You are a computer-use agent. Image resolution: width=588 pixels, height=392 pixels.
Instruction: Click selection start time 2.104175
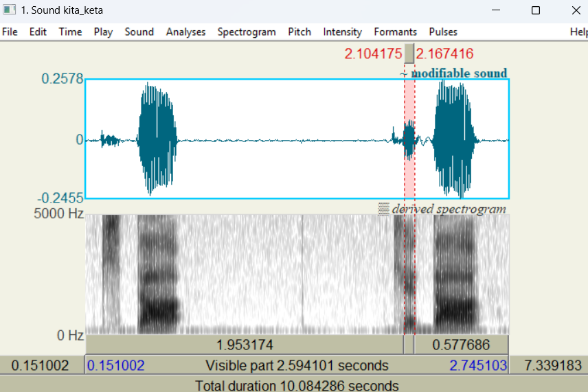pyautogui.click(x=373, y=54)
